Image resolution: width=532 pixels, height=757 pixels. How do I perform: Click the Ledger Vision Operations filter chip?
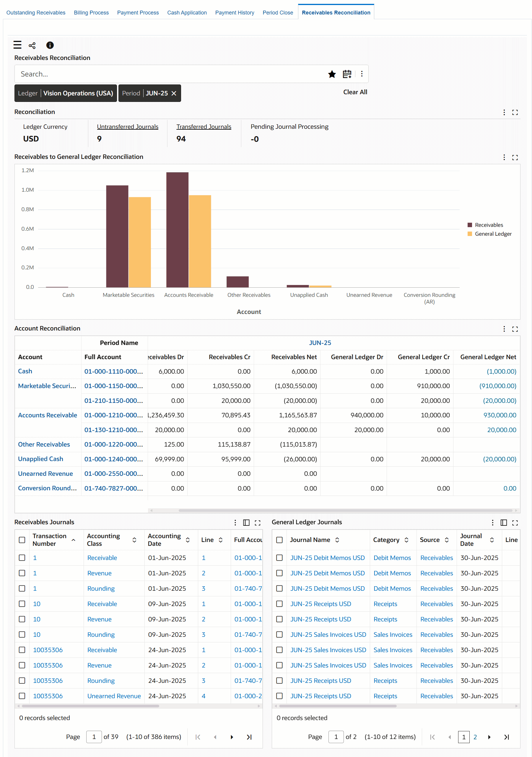(66, 93)
